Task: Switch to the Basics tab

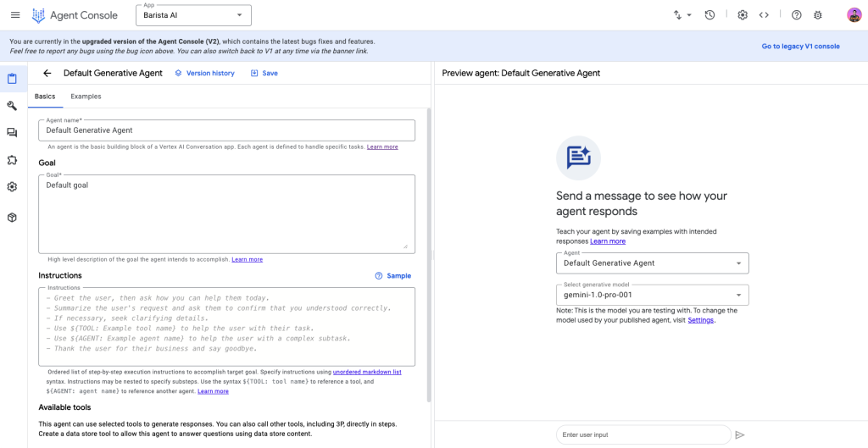Action: click(45, 97)
